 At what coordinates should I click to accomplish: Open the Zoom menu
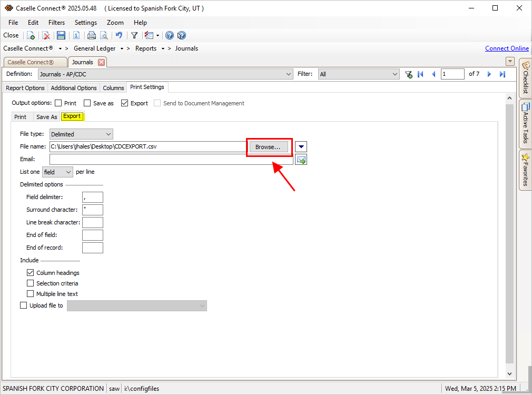(115, 23)
